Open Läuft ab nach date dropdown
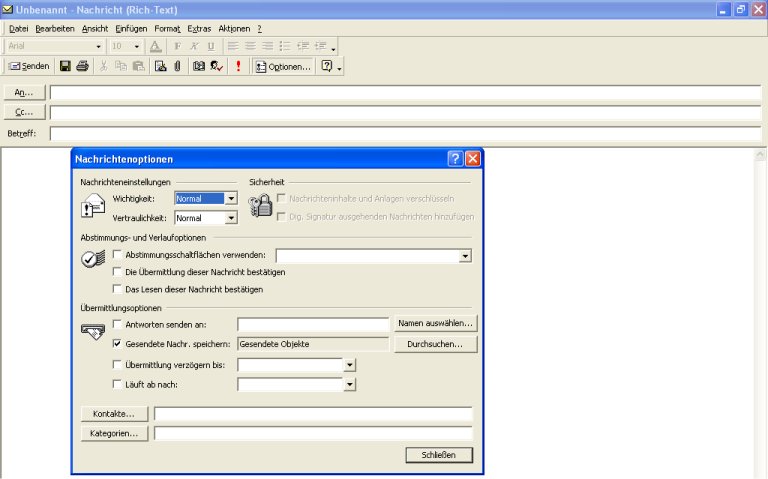 coord(349,385)
